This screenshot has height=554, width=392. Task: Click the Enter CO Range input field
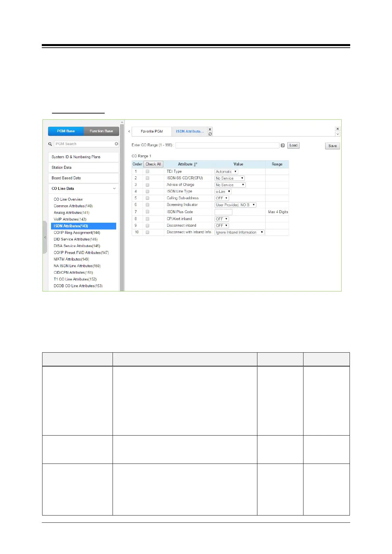click(x=227, y=145)
